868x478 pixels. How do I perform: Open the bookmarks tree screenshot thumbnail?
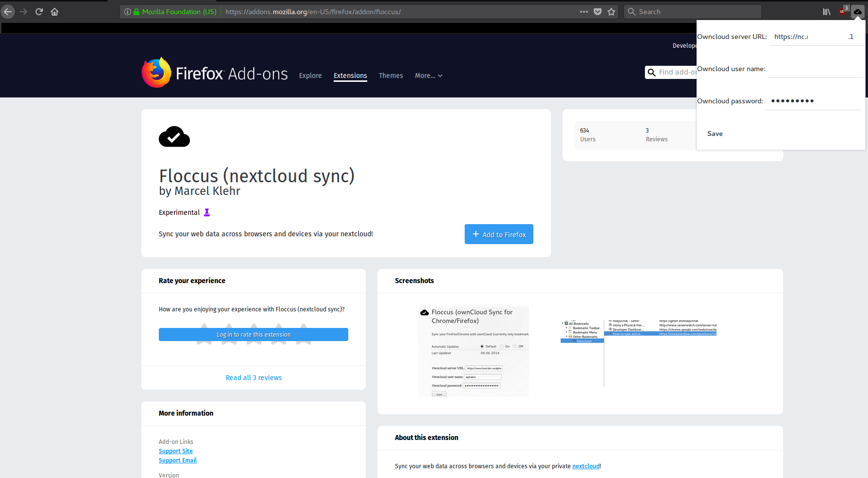pyautogui.click(x=639, y=353)
